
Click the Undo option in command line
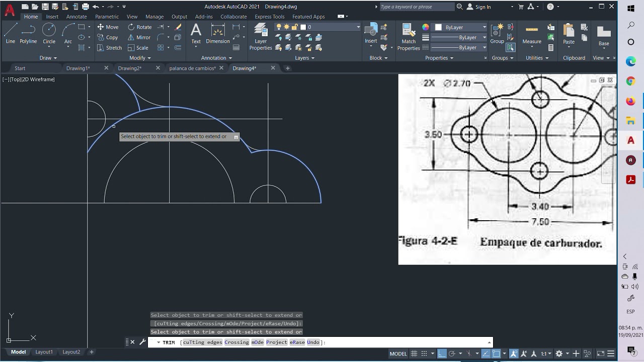(x=313, y=342)
